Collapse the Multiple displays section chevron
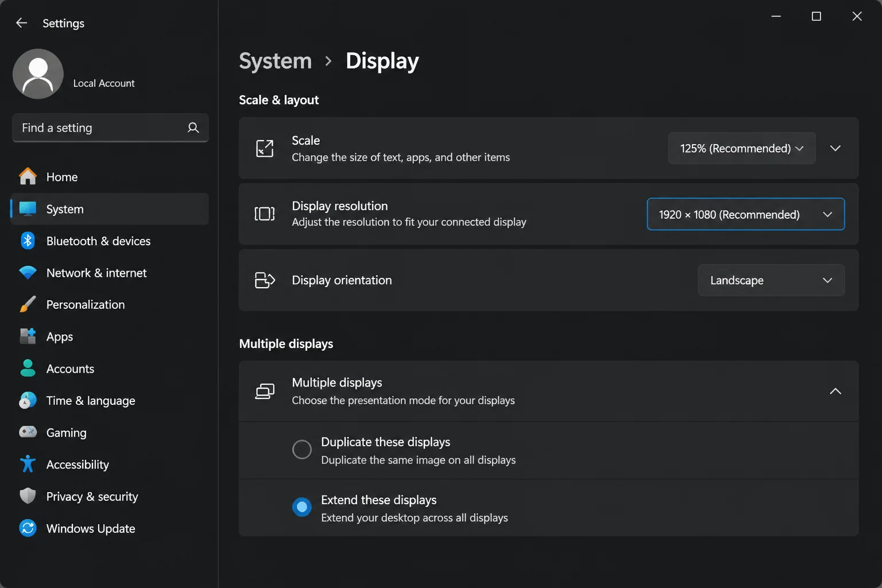 [835, 391]
